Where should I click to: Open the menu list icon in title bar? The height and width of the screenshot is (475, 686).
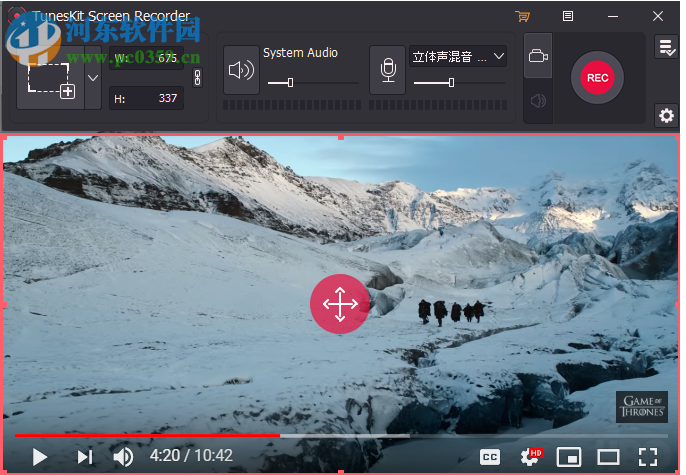click(x=567, y=16)
